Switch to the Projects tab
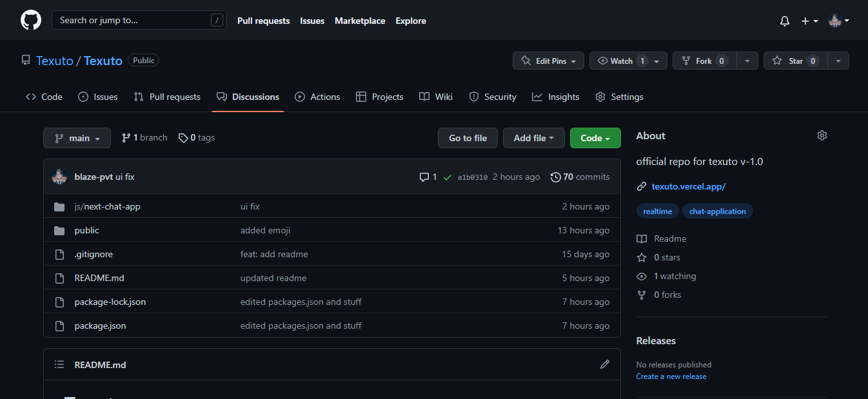Screen dimensions: 868x399 (x=380, y=97)
